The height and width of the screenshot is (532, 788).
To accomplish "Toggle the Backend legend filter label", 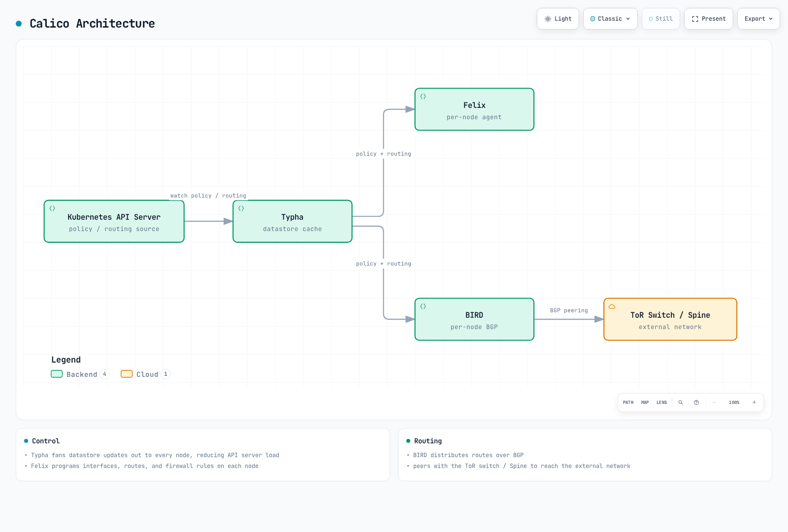I will pyautogui.click(x=82, y=374).
